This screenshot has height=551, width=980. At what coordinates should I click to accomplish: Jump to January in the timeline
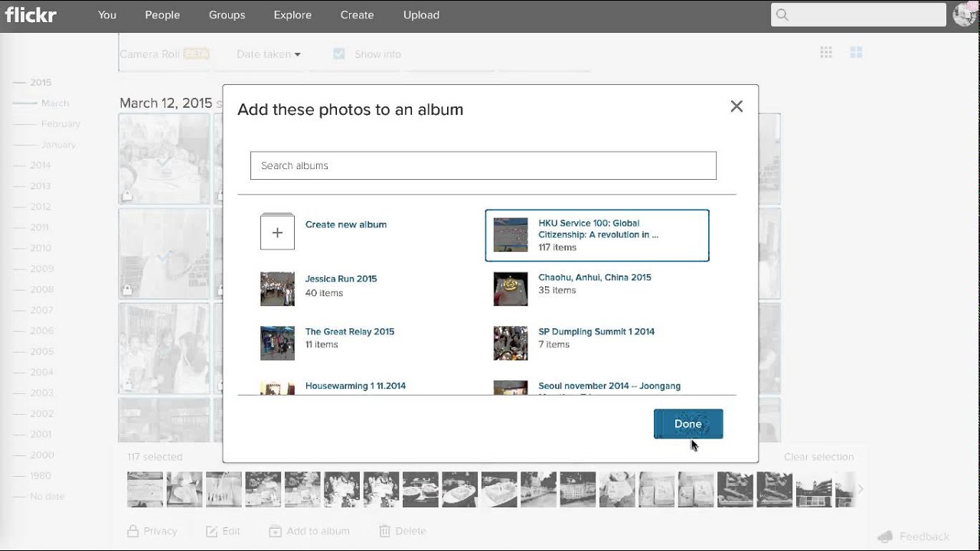58,144
